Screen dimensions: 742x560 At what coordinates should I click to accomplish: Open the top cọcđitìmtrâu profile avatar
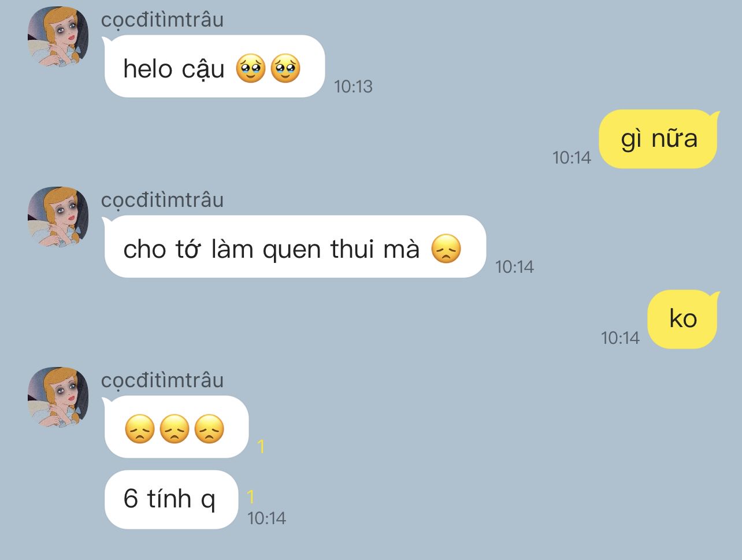click(x=58, y=37)
